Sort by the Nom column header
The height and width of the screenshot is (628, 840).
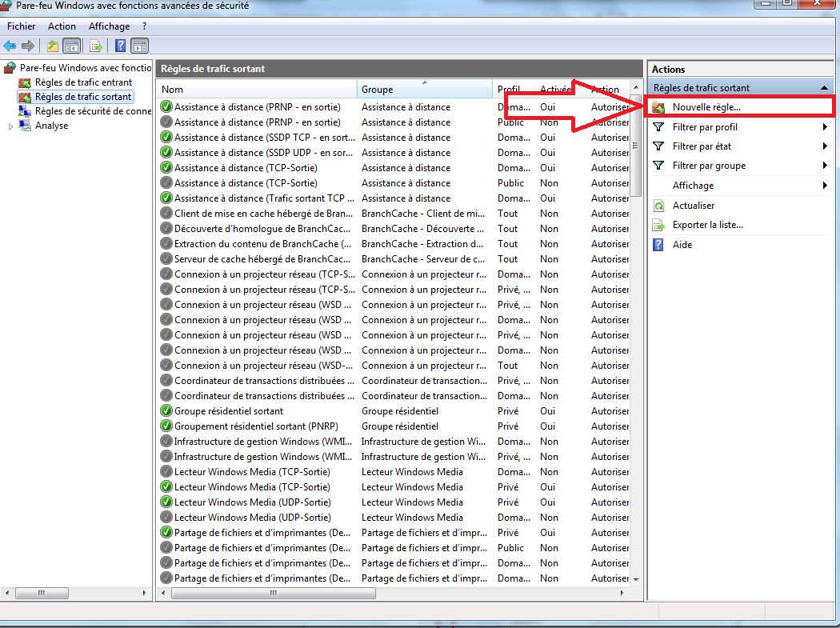coord(257,90)
